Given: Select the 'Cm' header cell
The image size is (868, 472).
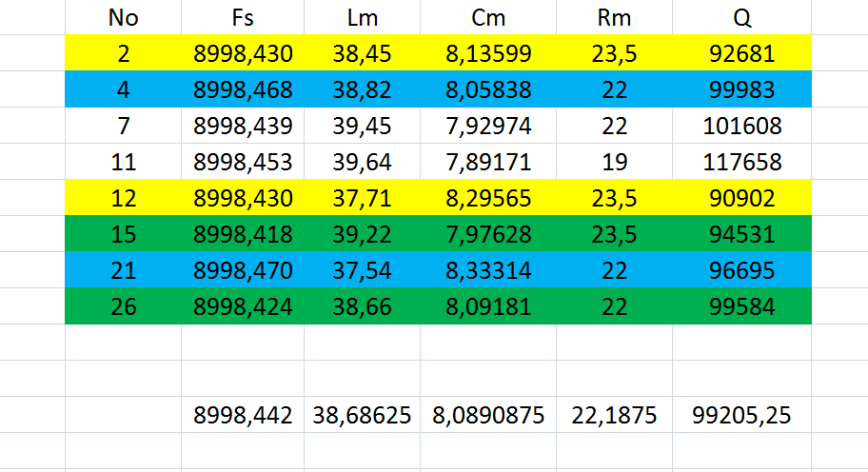Looking at the screenshot, I should pyautogui.click(x=488, y=17).
